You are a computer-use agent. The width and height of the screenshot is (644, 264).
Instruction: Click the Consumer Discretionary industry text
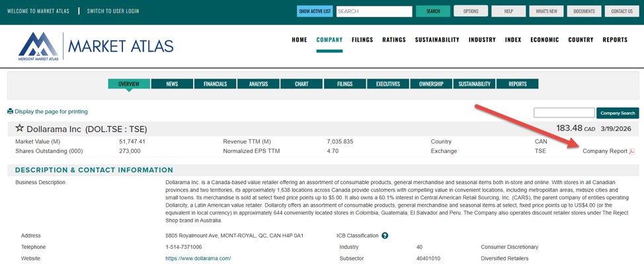(510, 247)
